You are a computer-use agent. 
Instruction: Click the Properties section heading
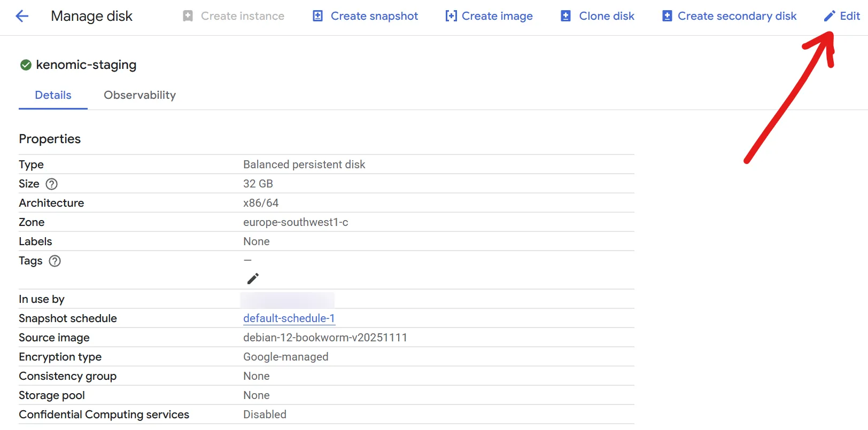coord(50,139)
